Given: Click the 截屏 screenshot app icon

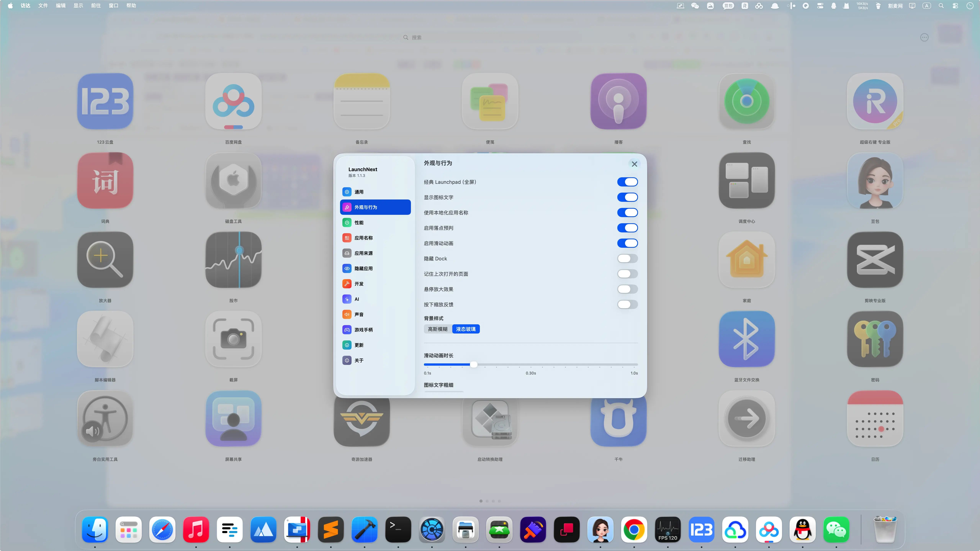Looking at the screenshot, I should coord(233,339).
